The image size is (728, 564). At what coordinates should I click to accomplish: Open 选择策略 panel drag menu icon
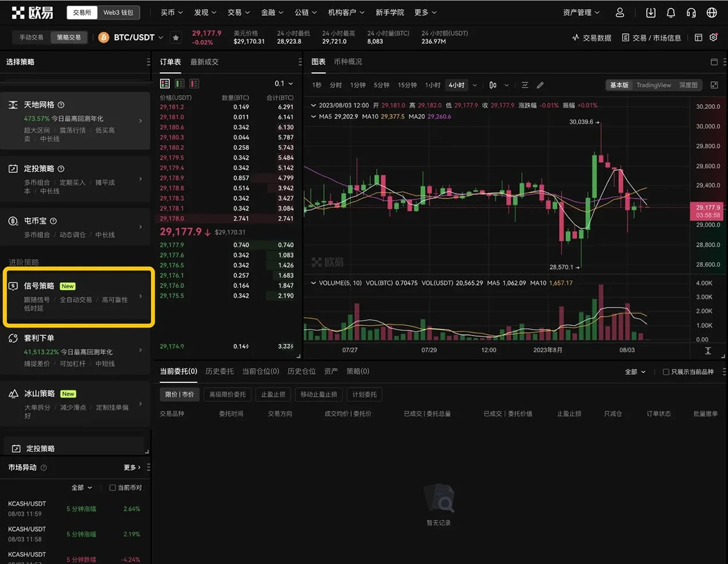148,62
